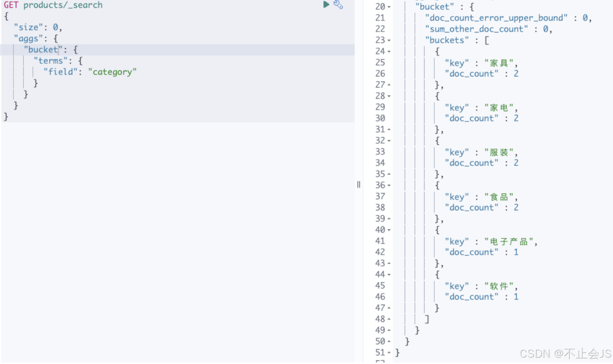
Task: Click the GET method keyword
Action: pos(11,5)
